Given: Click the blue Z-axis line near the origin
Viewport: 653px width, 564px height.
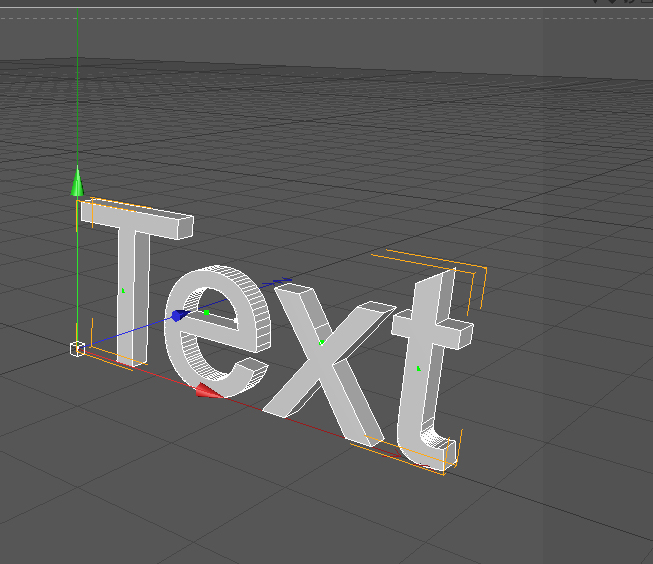Looking at the screenshot, I should 130,331.
